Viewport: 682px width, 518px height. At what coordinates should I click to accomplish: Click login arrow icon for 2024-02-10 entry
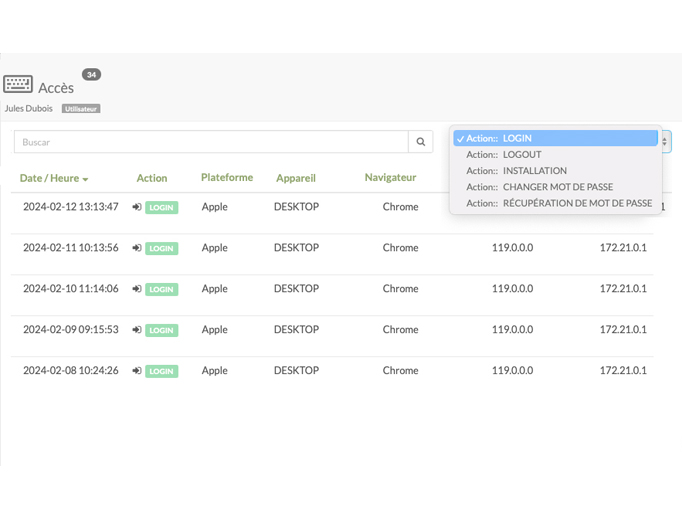coord(137,289)
